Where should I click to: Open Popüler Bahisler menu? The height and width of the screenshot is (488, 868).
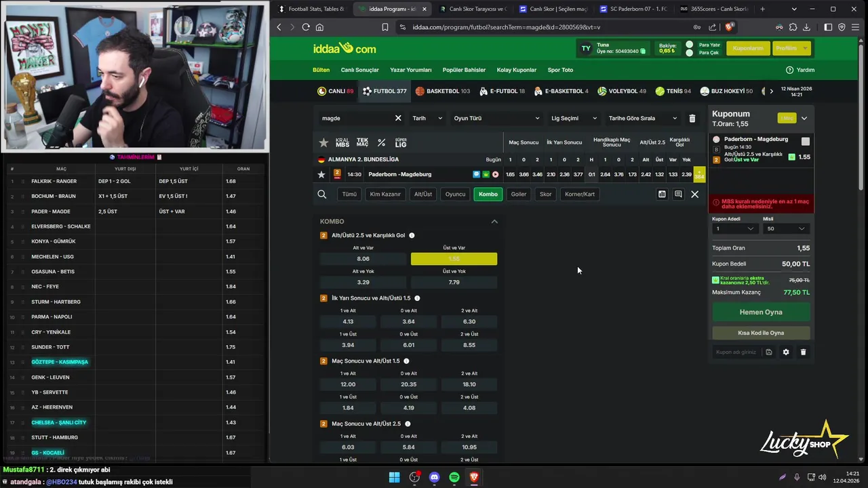pyautogui.click(x=465, y=70)
